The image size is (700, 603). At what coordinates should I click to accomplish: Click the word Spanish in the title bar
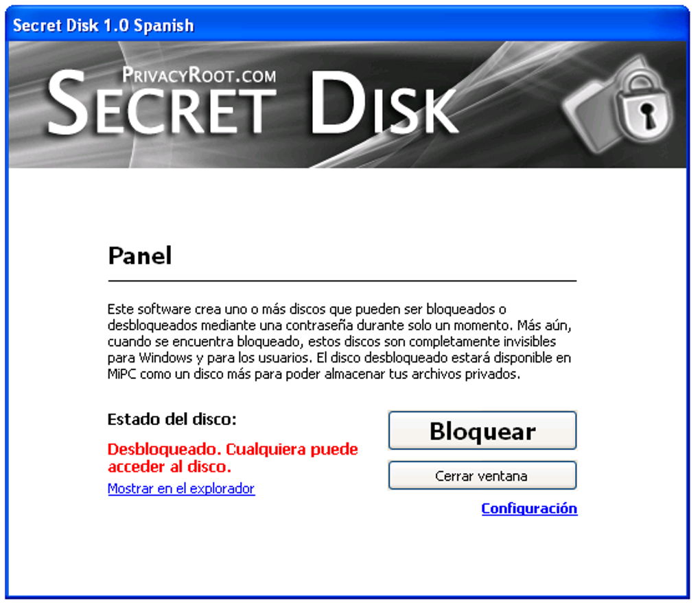point(164,26)
